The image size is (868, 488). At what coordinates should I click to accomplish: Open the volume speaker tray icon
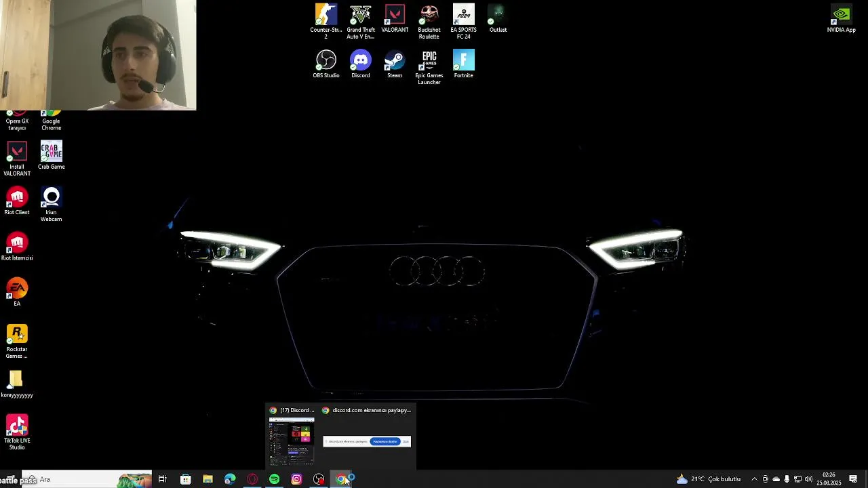point(808,479)
